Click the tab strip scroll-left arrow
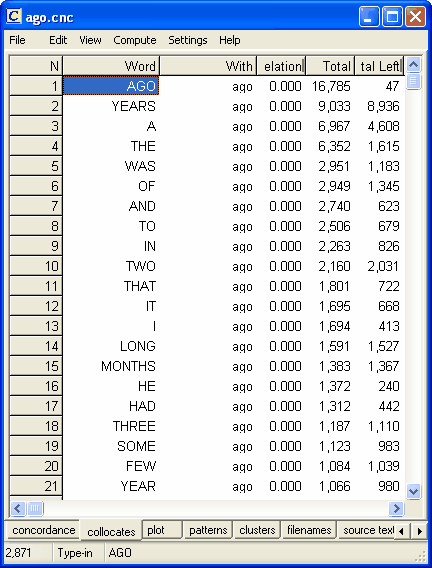The width and height of the screenshot is (432, 568). 401,531
